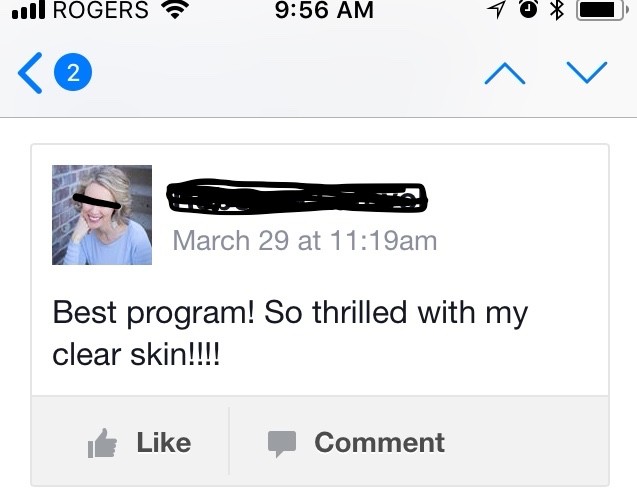This screenshot has height=502, width=637.
Task: Click the Like button label
Action: pyautogui.click(x=164, y=442)
